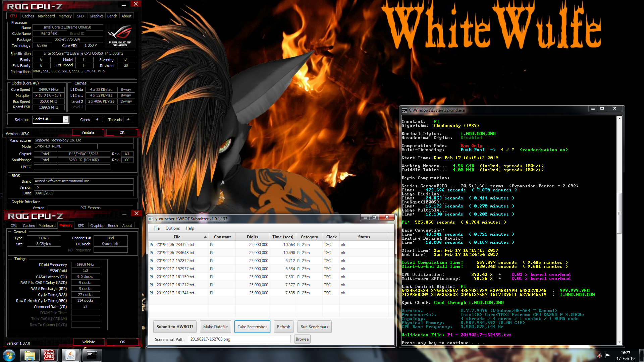Sort by the File column header

[178, 237]
